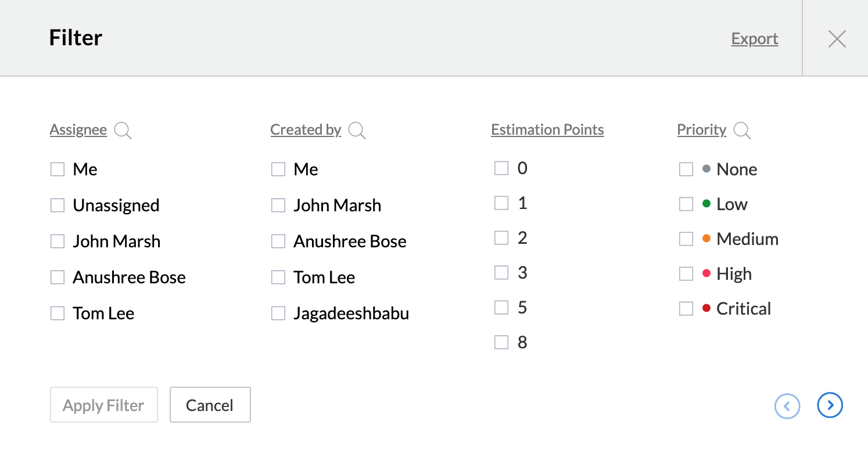
Task: Go to next filter page arrow
Action: 830,405
